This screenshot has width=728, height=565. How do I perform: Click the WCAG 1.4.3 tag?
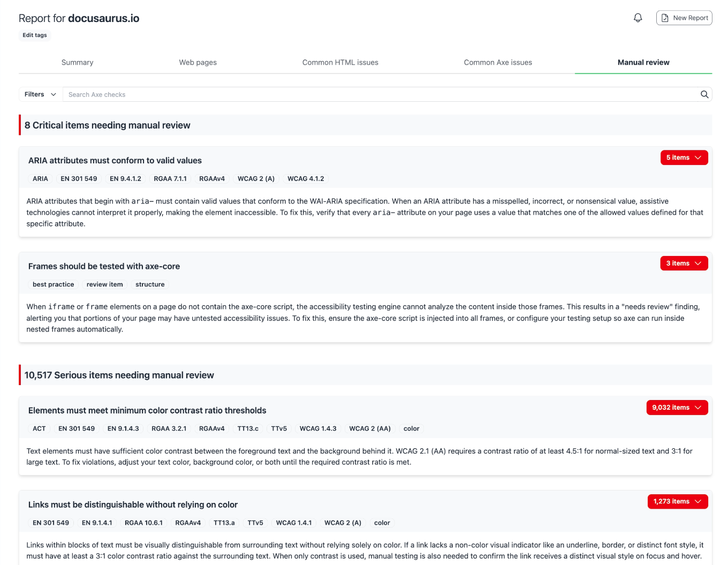pos(318,428)
